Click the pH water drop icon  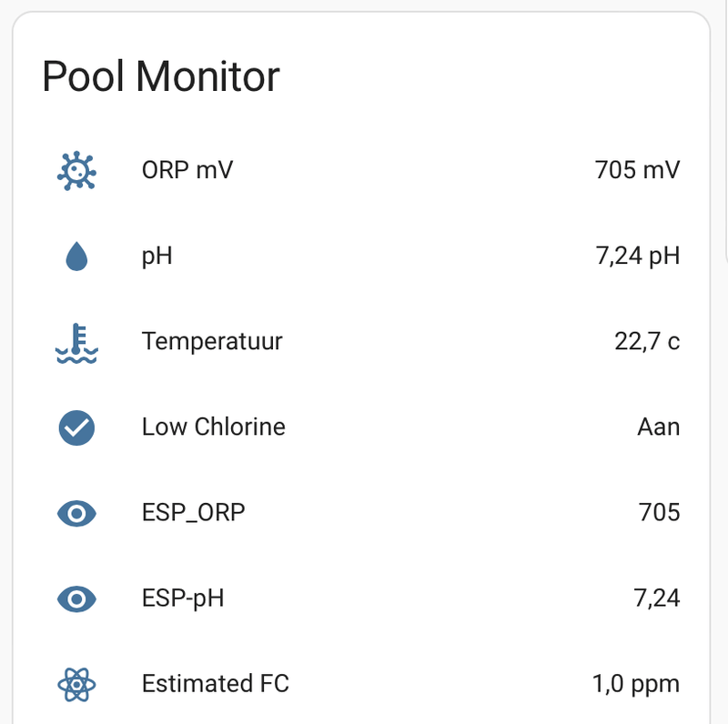click(x=76, y=257)
